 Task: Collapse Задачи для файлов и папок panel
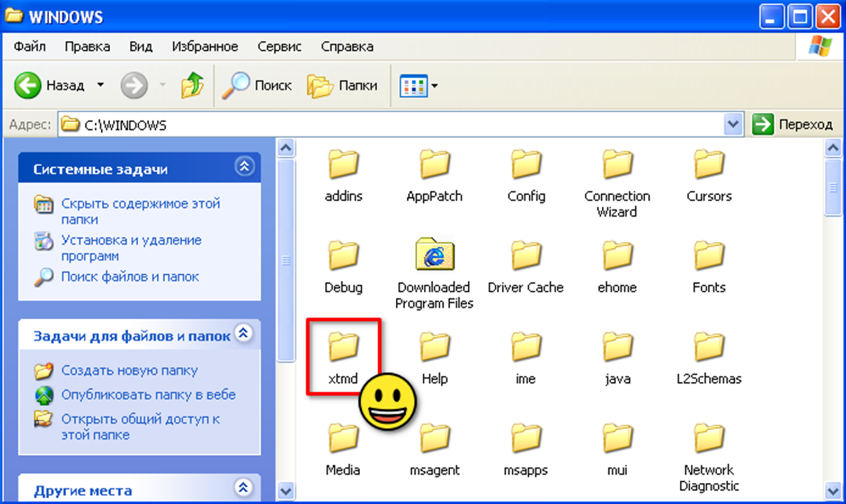243,333
